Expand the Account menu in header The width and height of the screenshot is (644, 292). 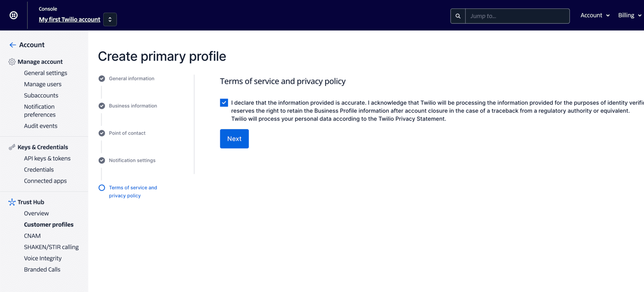point(595,15)
